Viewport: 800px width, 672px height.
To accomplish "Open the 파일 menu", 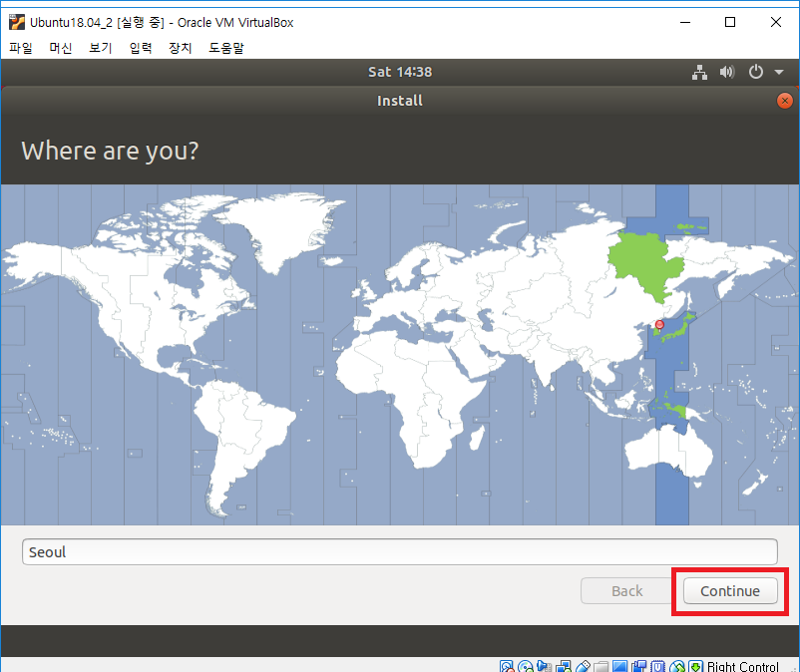I will tap(21, 48).
